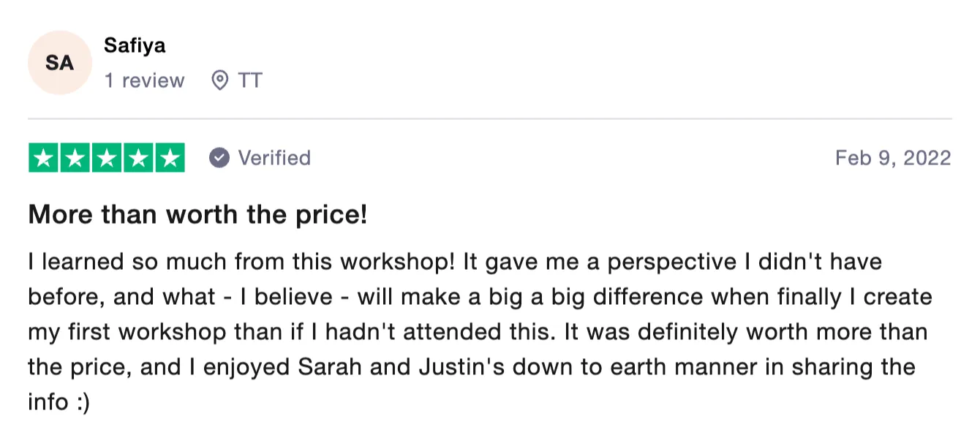This screenshot has height=435, width=980.
Task: Click the SA profile avatar
Action: 59,63
